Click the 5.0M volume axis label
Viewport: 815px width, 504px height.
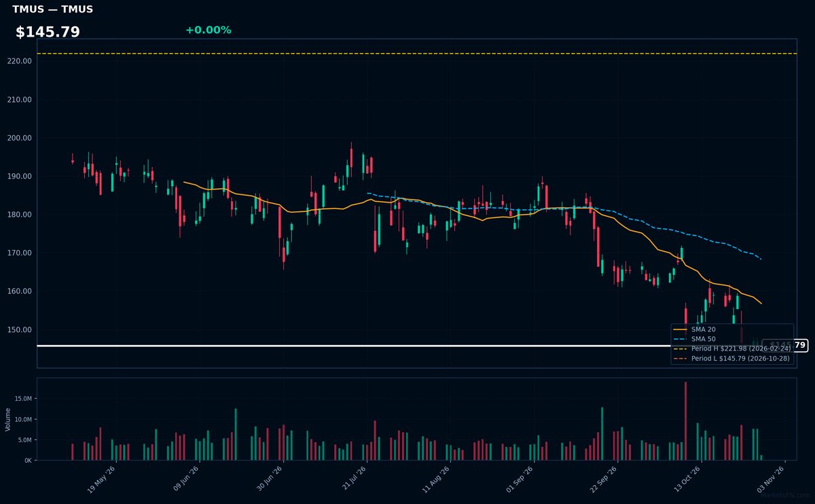tap(24, 440)
